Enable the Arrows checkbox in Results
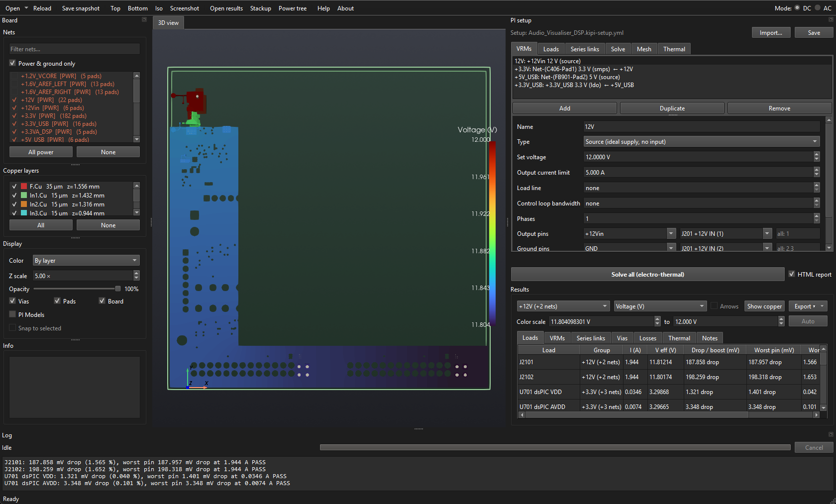 (714, 306)
